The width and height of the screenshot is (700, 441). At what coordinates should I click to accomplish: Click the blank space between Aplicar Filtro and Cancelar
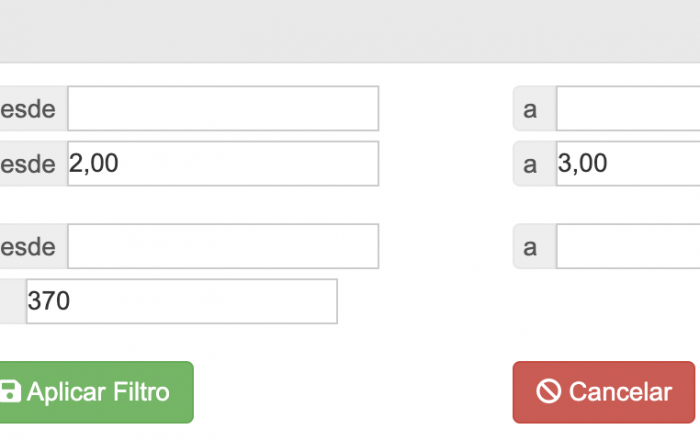353,392
